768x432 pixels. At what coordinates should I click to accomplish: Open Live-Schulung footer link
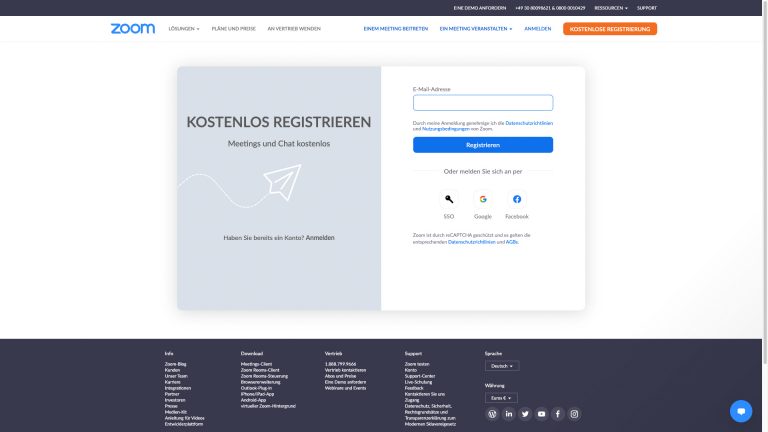pos(418,382)
